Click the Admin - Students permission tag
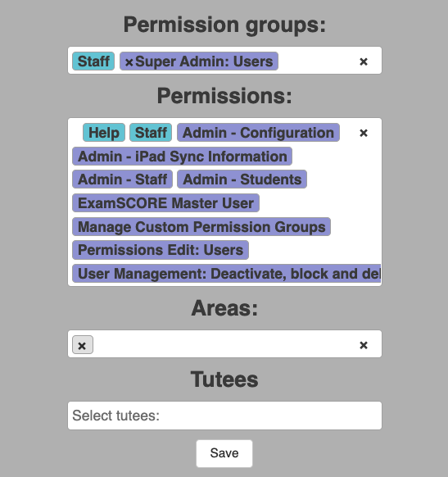This screenshot has height=477, width=448. [242, 179]
